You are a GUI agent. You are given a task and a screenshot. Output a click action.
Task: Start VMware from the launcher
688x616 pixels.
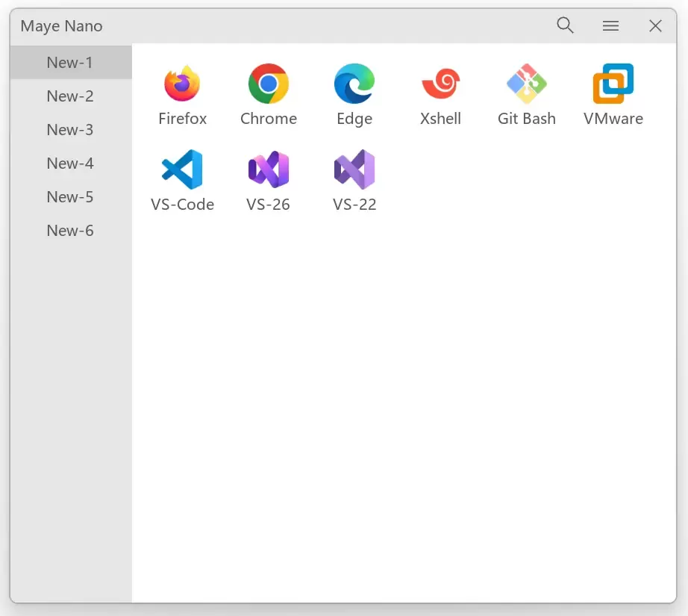click(x=613, y=84)
